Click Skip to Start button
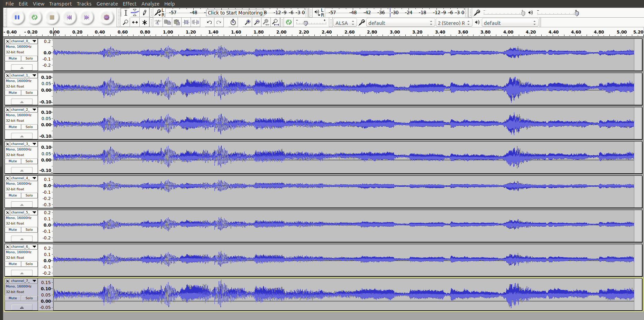 tap(70, 17)
